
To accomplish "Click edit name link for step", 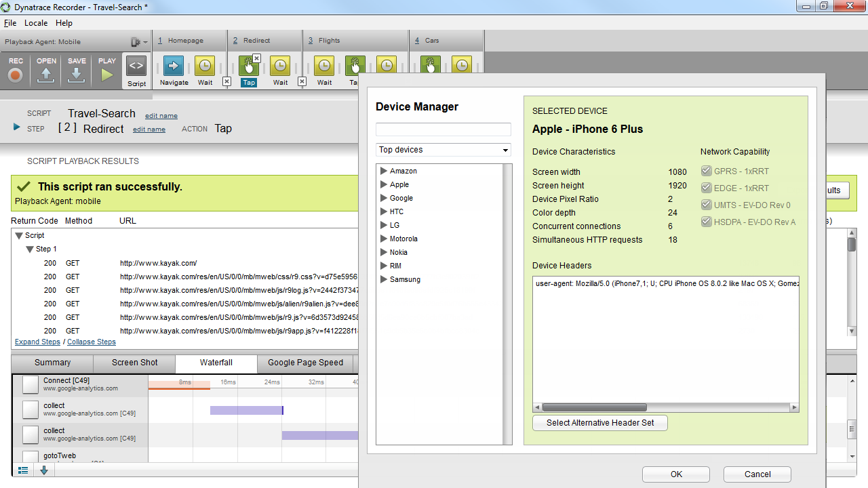I will 149,129.
